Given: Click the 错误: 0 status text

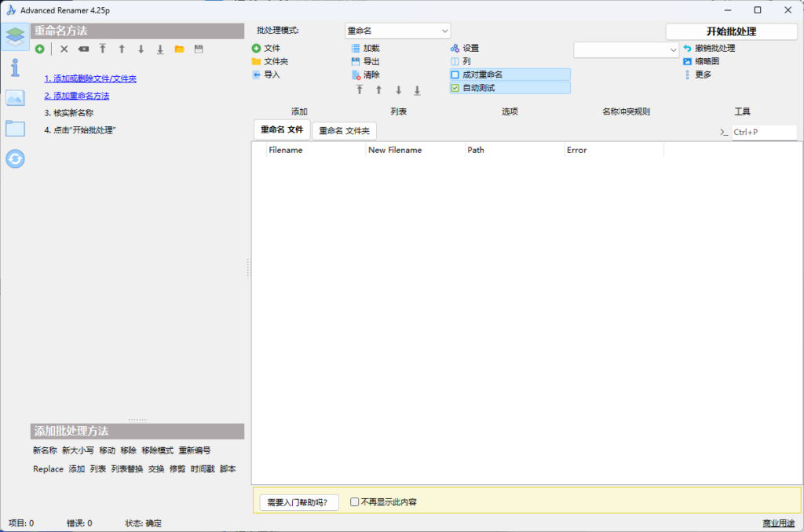Looking at the screenshot, I should pyautogui.click(x=79, y=523).
